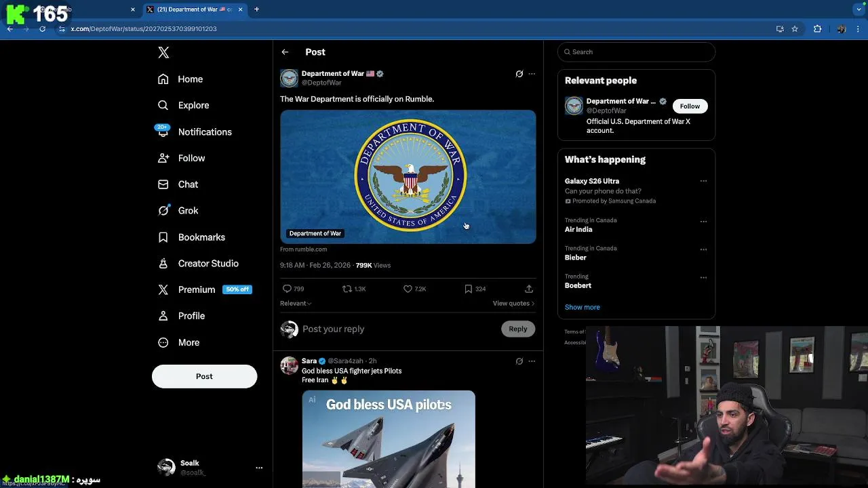Open options for Galaxy S26 Ultra trend
Screen dimensions: 868x488
point(703,181)
